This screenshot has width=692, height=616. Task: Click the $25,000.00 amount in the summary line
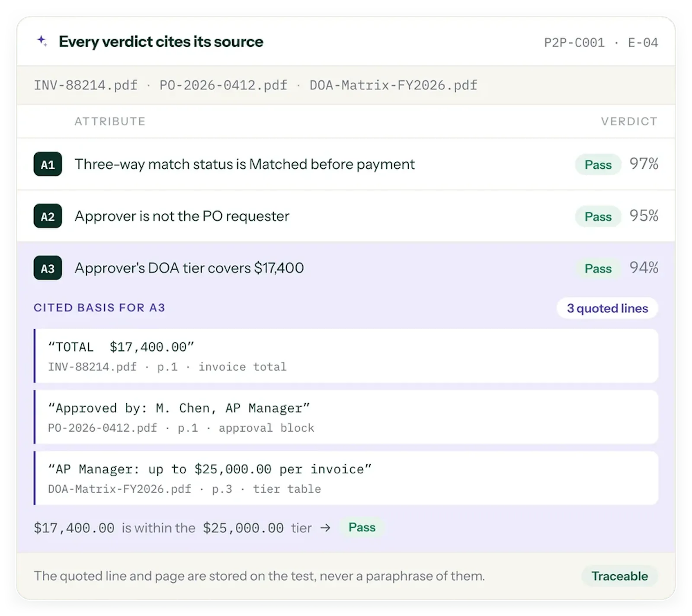click(243, 528)
